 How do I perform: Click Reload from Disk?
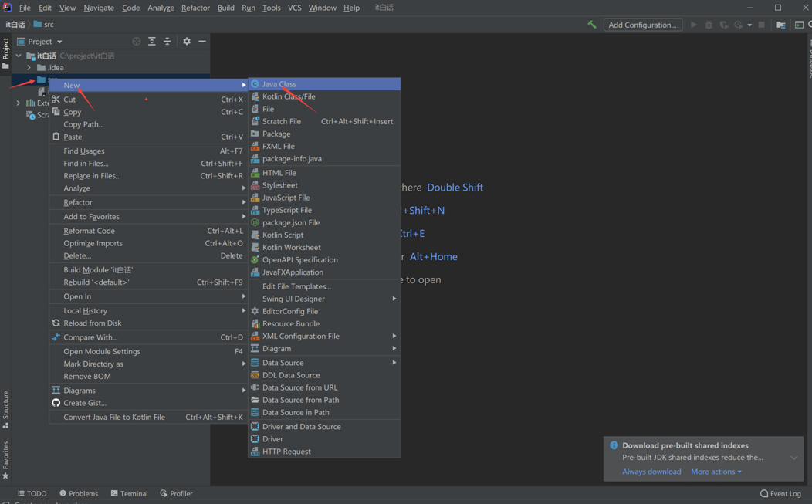click(148, 323)
